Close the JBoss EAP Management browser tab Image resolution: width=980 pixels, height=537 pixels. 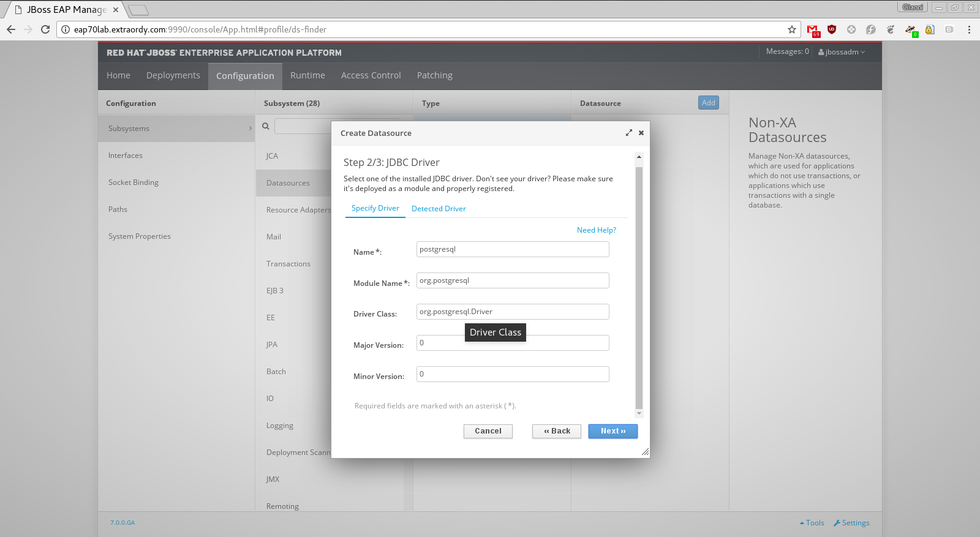pos(116,10)
